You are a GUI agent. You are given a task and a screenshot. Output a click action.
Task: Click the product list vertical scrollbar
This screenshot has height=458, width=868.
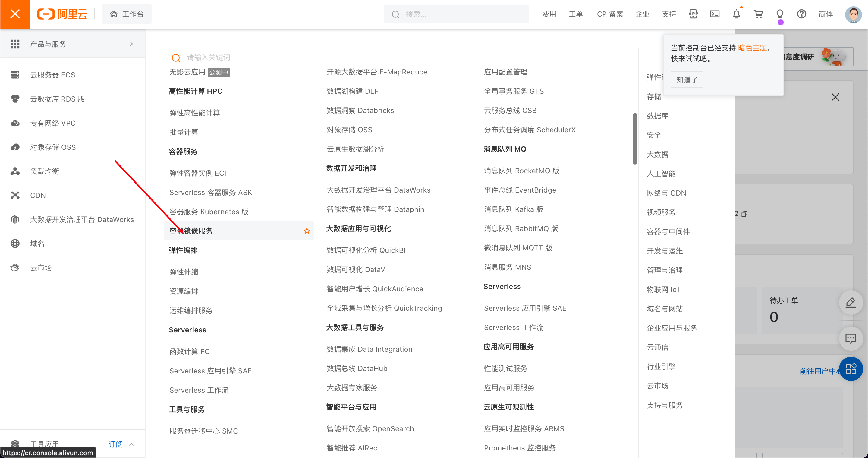click(635, 139)
